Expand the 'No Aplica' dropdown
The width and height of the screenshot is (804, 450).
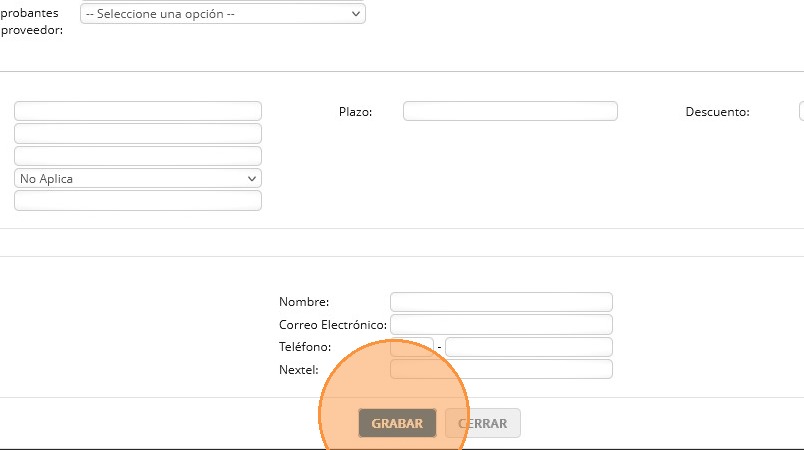pos(137,178)
